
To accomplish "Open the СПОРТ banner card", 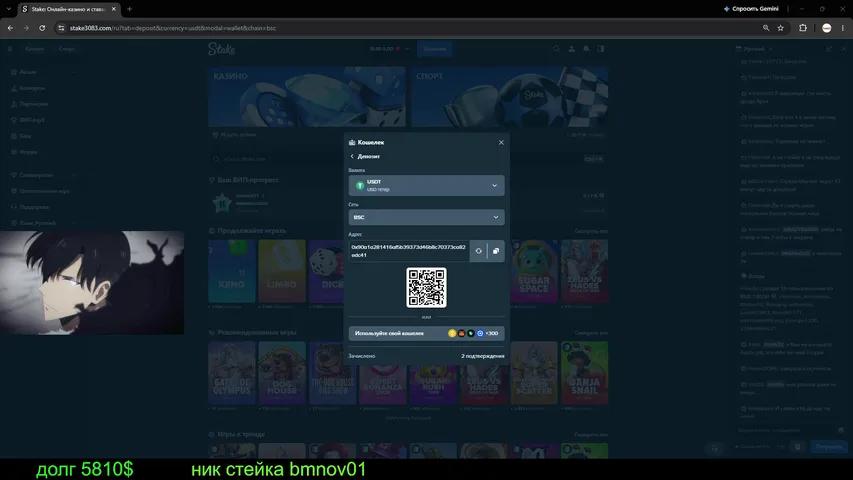I will point(509,97).
